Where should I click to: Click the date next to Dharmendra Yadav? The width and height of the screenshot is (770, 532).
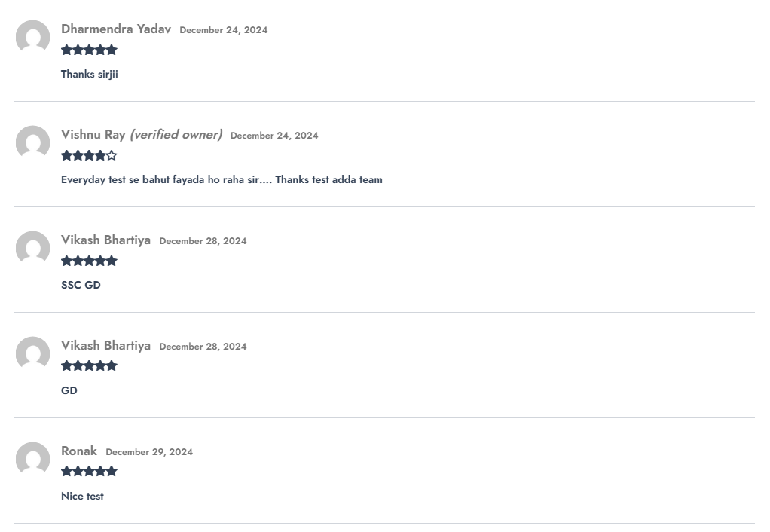[223, 30]
